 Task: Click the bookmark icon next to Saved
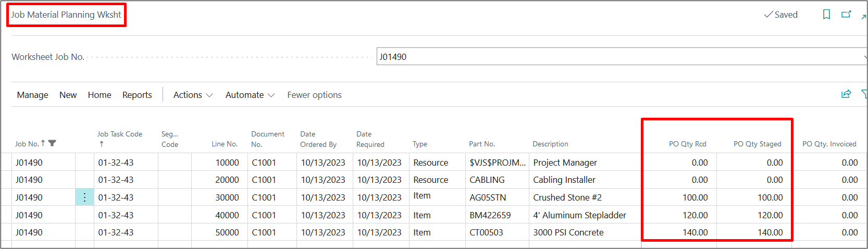[x=826, y=15]
